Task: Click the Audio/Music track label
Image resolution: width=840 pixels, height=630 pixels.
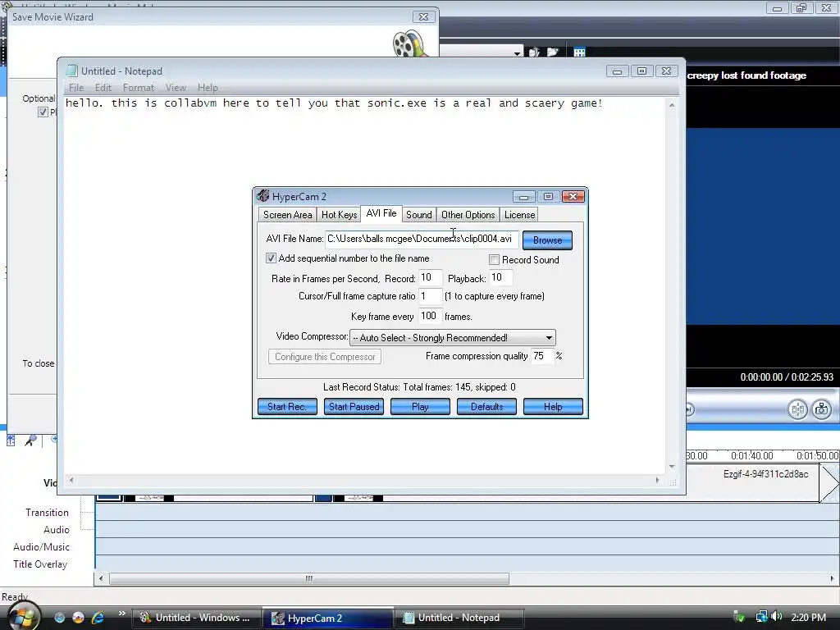Action: (41, 547)
